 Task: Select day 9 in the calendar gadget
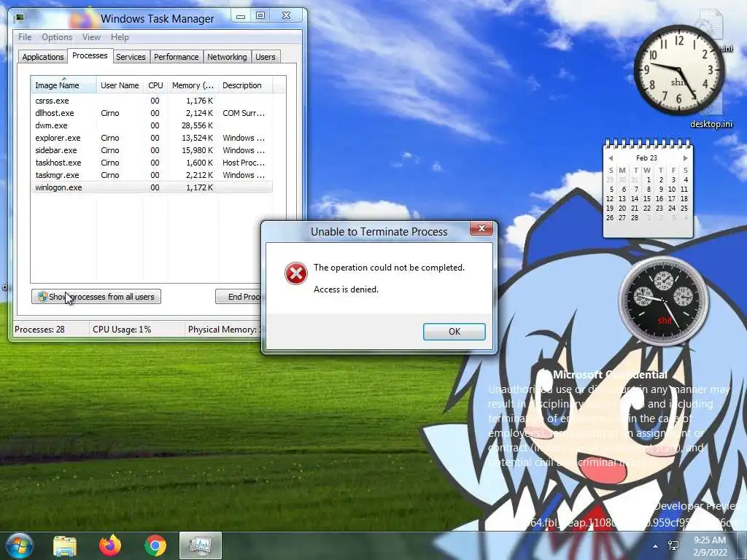click(x=661, y=189)
